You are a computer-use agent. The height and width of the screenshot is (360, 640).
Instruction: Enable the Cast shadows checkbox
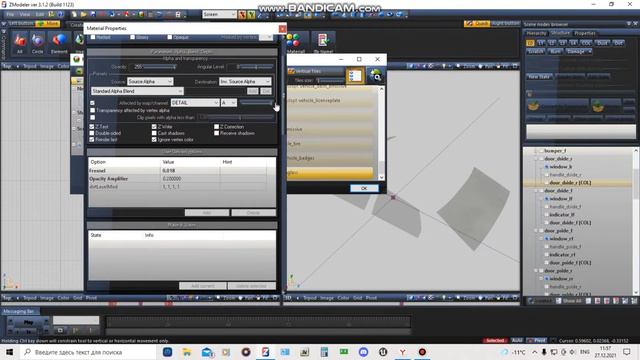pos(154,133)
